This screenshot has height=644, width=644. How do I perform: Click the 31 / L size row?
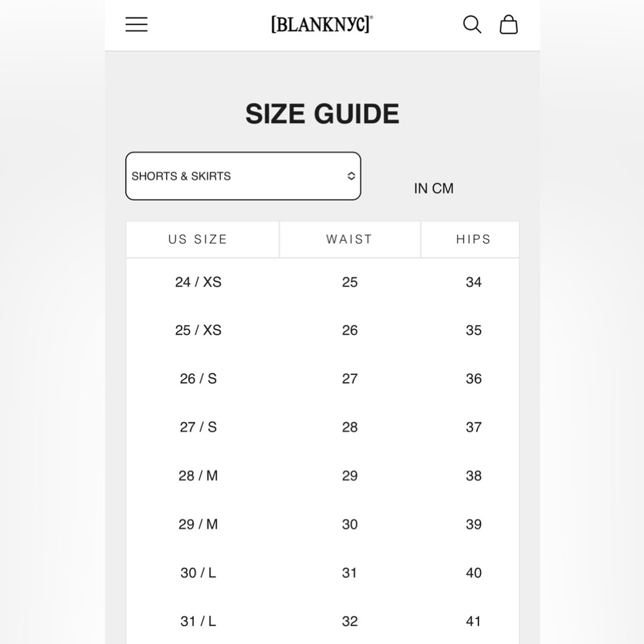[323, 621]
